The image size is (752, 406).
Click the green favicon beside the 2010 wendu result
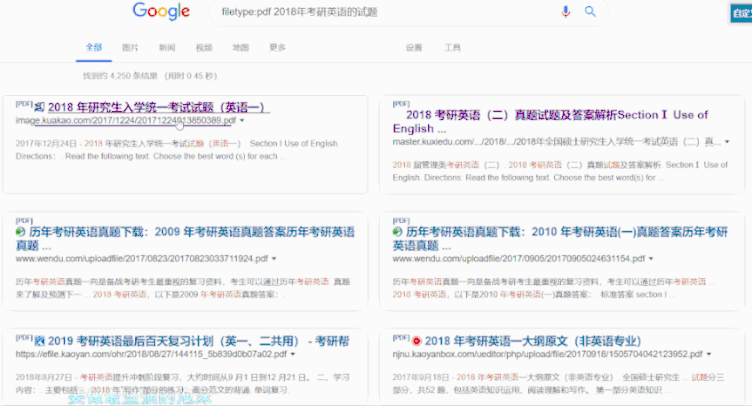click(398, 232)
